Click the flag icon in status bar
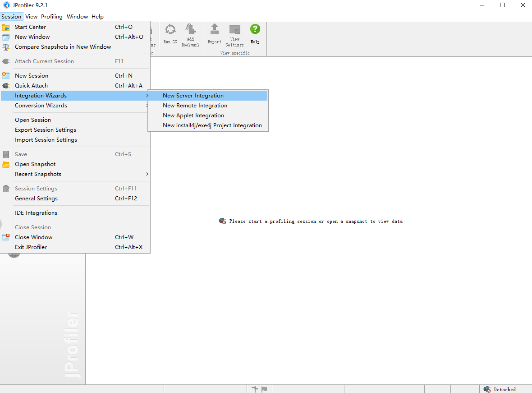Image resolution: width=532 pixels, height=393 pixels. [x=264, y=389]
